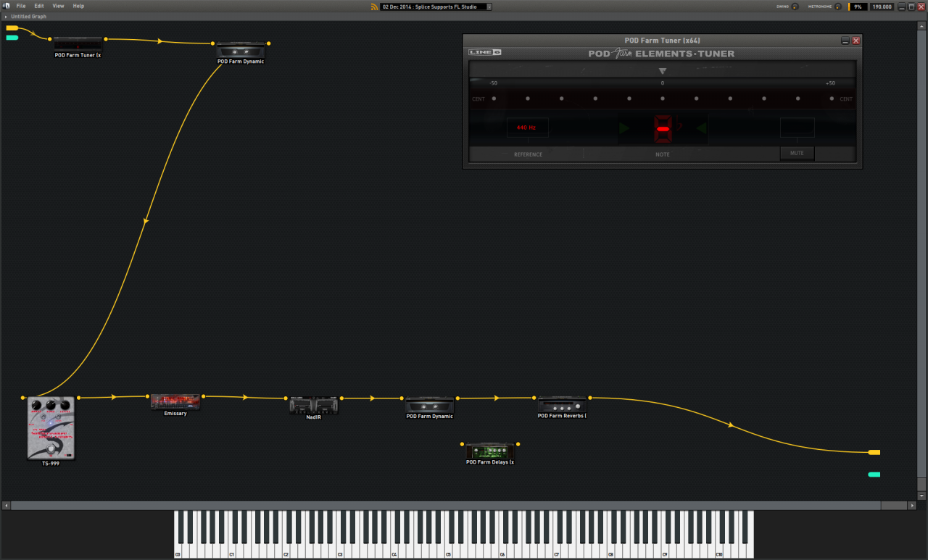
Task: Click the NadIR node input connector
Action: pyautogui.click(x=286, y=398)
